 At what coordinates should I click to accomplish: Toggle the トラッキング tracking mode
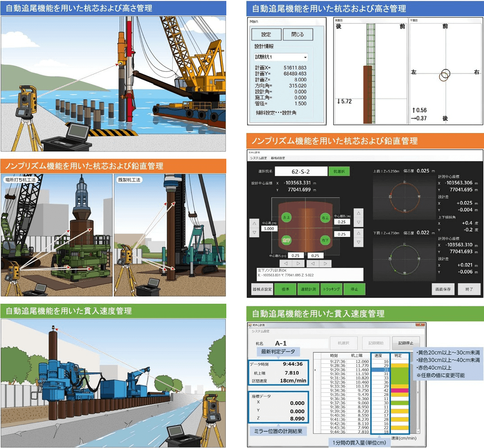click(331, 289)
